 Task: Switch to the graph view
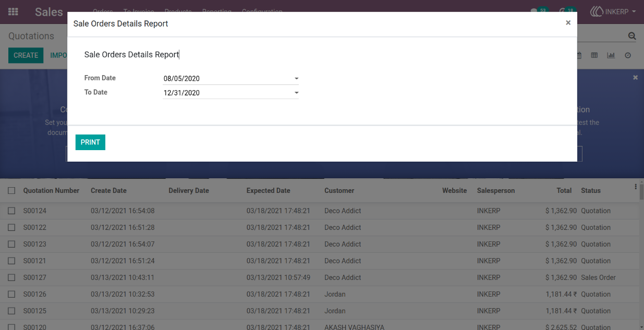pos(611,55)
